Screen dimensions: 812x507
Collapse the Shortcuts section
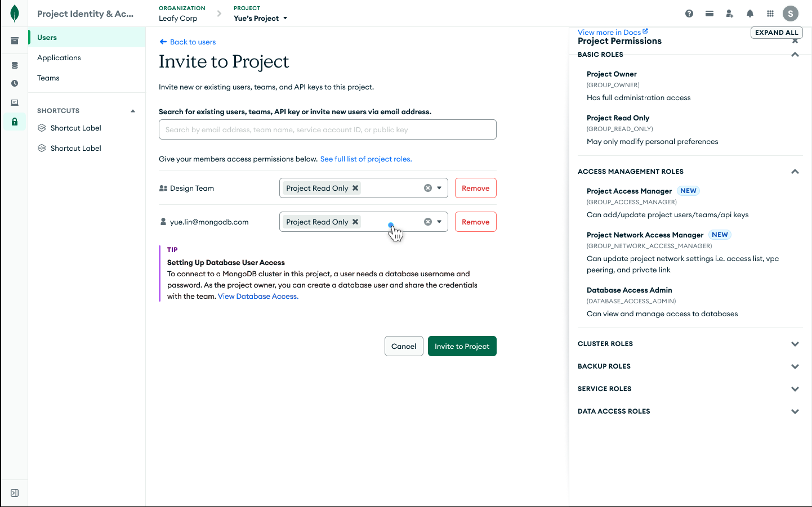tap(133, 111)
